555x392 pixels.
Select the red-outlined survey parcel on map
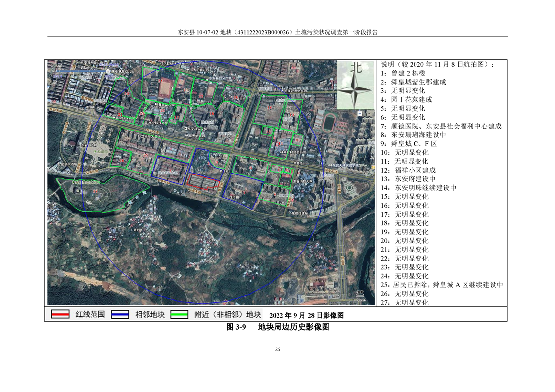coord(203,181)
